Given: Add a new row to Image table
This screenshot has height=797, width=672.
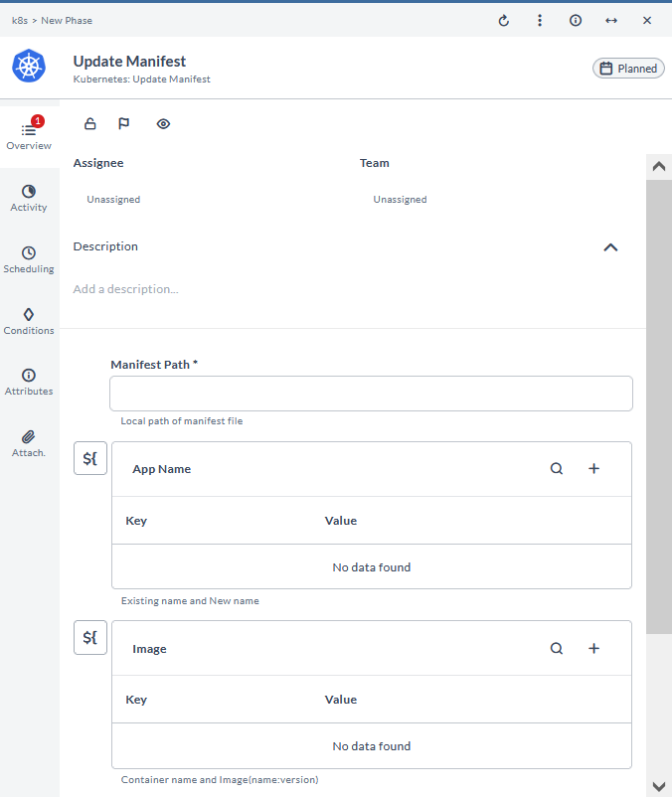Looking at the screenshot, I should [x=594, y=648].
